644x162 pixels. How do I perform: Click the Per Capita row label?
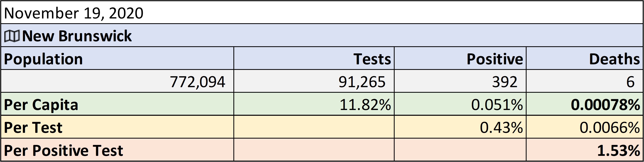click(117, 104)
